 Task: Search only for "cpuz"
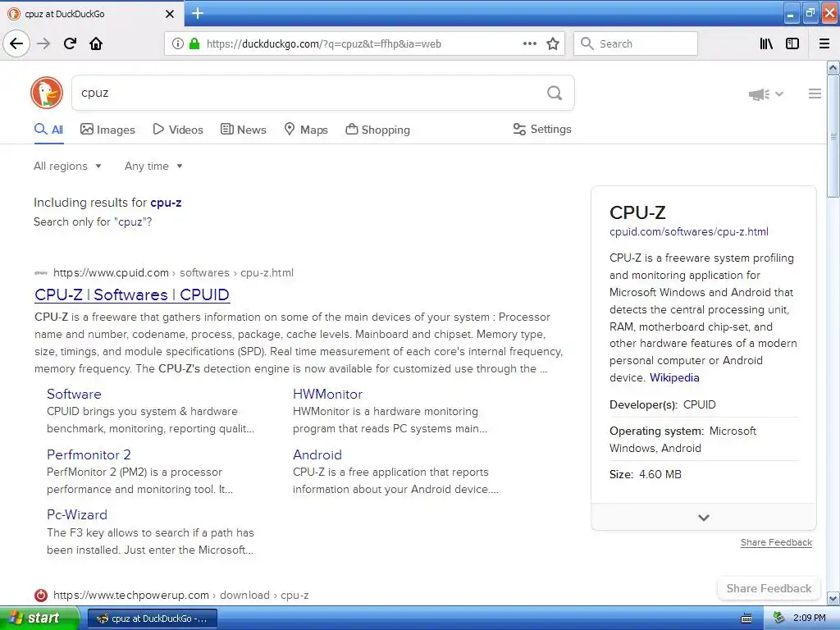point(93,221)
